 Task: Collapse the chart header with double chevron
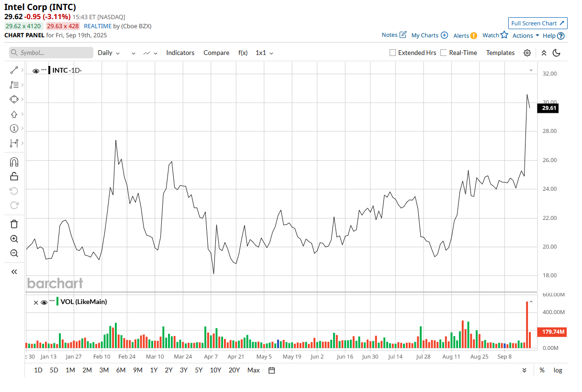coord(544,53)
